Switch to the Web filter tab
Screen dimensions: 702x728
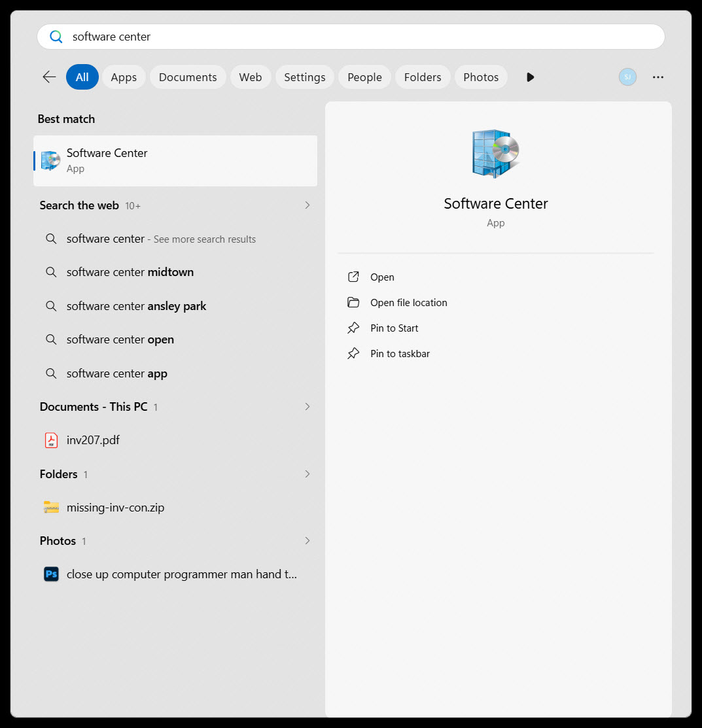pos(251,77)
